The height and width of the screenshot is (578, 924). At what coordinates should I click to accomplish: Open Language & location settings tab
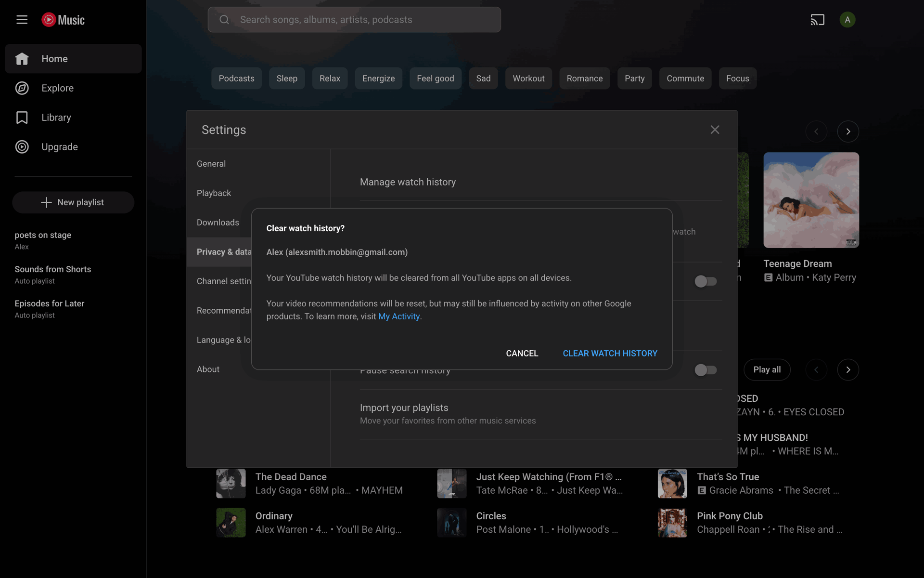tap(219, 340)
